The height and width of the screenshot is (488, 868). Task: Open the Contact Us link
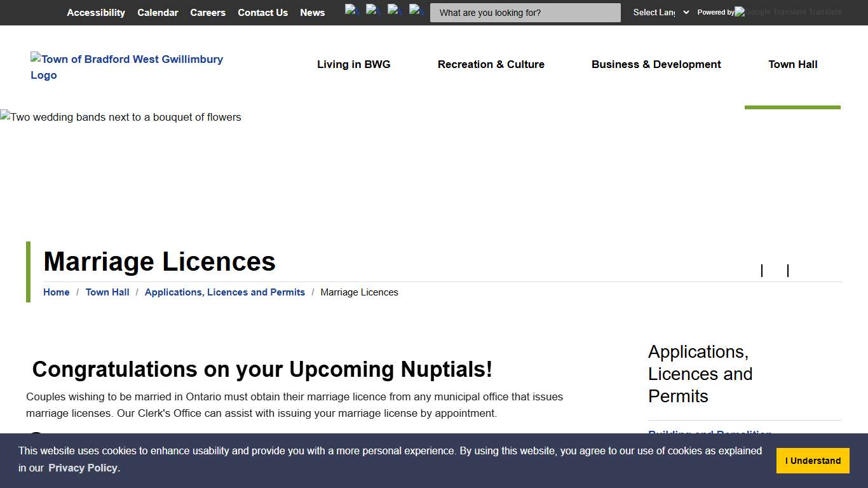(x=262, y=13)
